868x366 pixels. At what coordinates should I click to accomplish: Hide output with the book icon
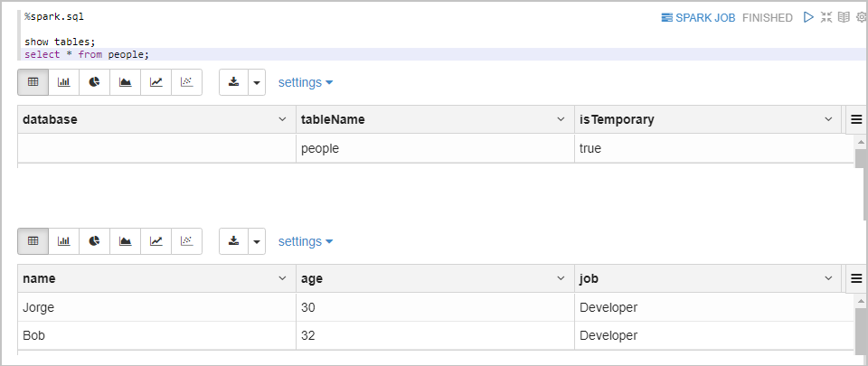[843, 17]
